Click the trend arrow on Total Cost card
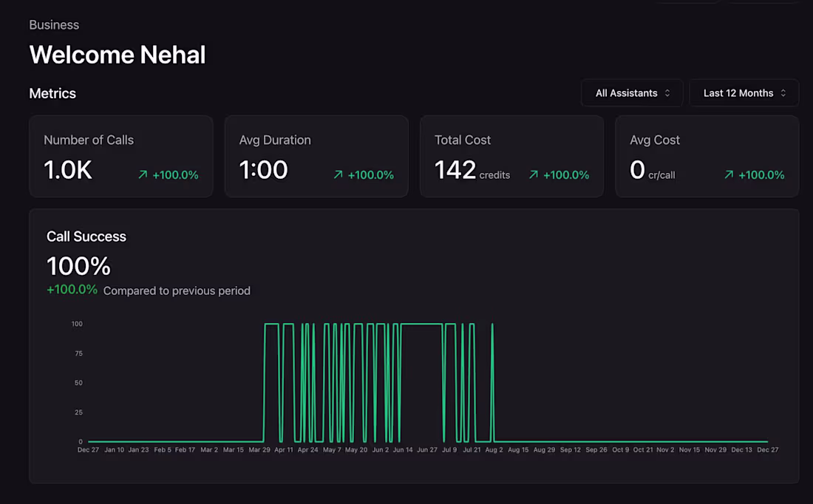This screenshot has height=504, width=813. (532, 175)
